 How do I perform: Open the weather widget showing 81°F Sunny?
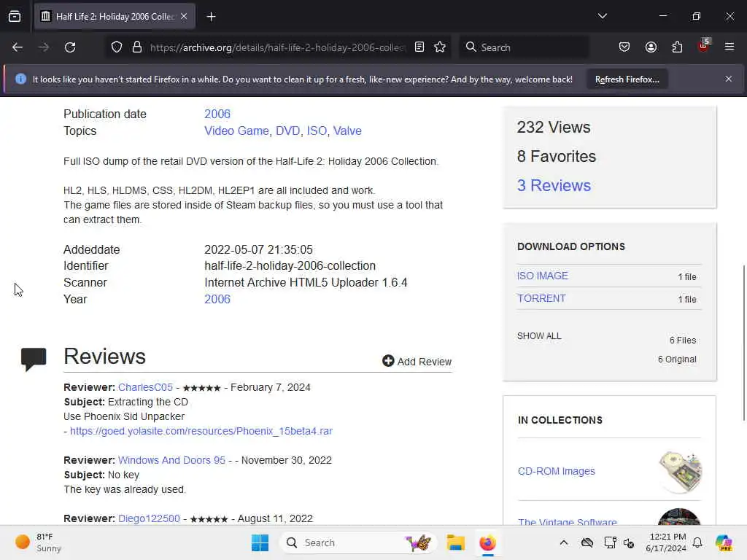click(x=38, y=542)
